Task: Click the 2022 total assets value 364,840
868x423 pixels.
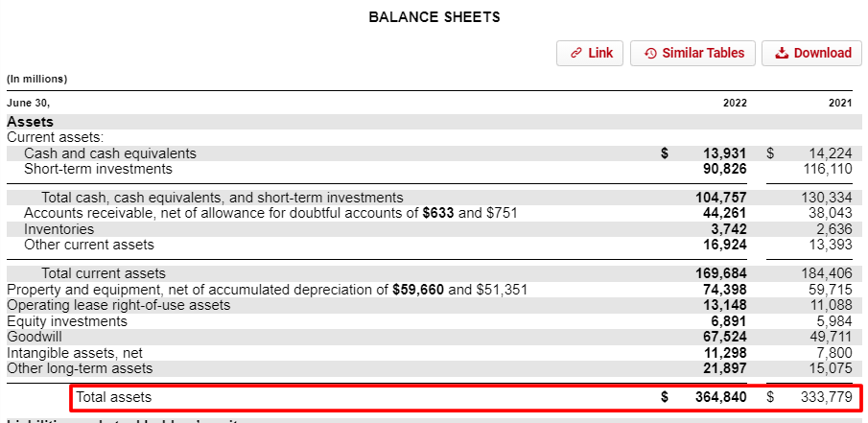Action: pyautogui.click(x=720, y=396)
